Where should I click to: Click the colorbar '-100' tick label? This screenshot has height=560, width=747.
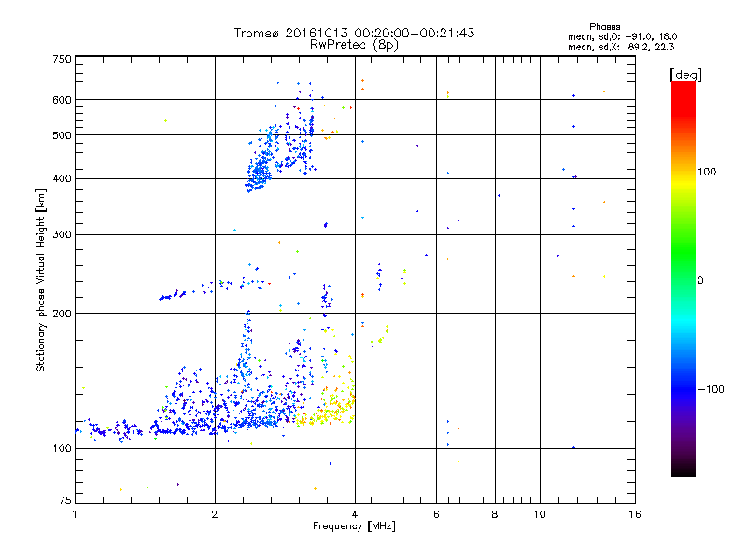click(711, 389)
